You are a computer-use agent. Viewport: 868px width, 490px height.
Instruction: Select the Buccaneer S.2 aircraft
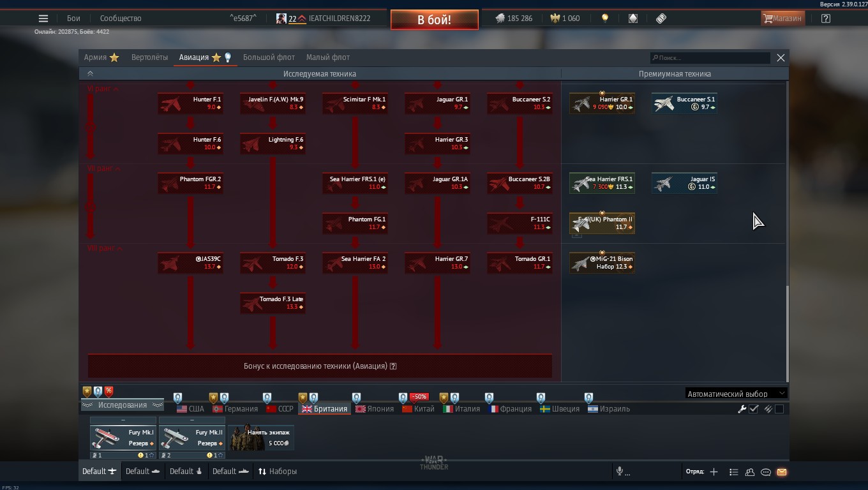click(520, 103)
